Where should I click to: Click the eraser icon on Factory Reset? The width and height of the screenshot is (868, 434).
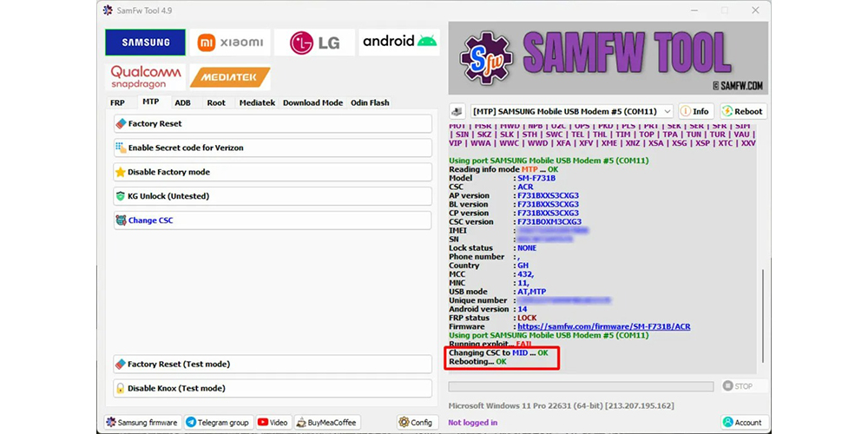121,124
